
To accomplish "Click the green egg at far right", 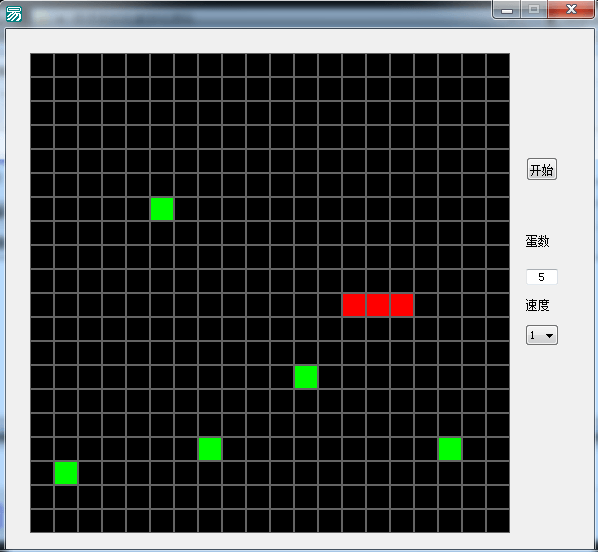I will point(450,449).
